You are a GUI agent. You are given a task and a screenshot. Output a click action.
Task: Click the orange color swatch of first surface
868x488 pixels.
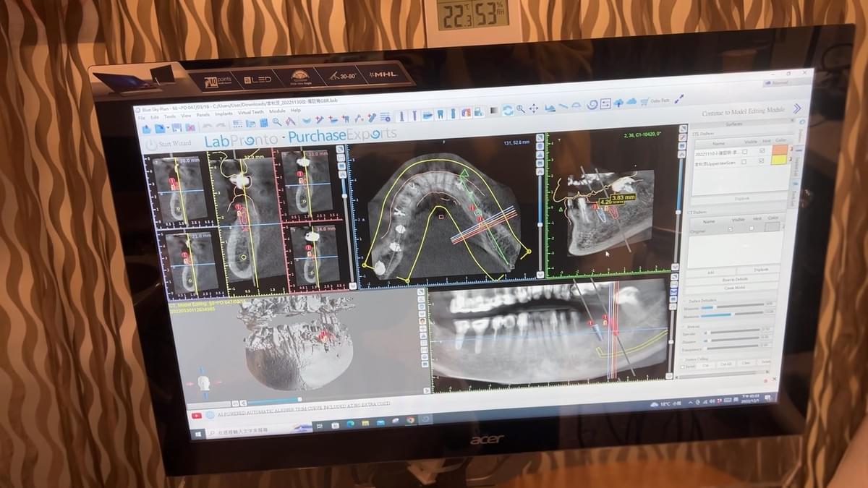click(x=780, y=150)
